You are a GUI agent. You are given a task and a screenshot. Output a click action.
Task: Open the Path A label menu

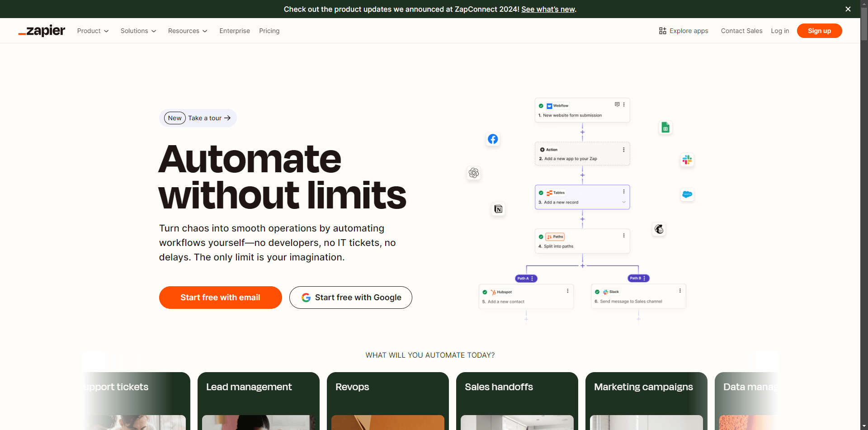coord(532,279)
